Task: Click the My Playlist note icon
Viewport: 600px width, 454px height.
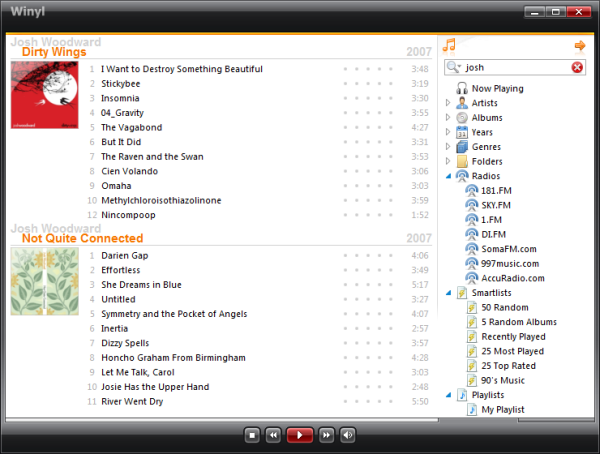Action: pyautogui.click(x=472, y=410)
